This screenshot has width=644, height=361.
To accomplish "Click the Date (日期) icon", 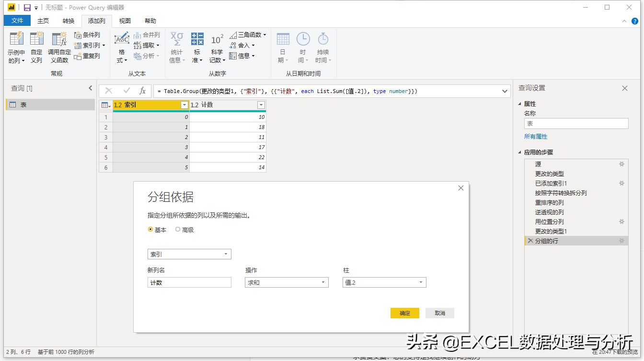I will [x=283, y=39].
